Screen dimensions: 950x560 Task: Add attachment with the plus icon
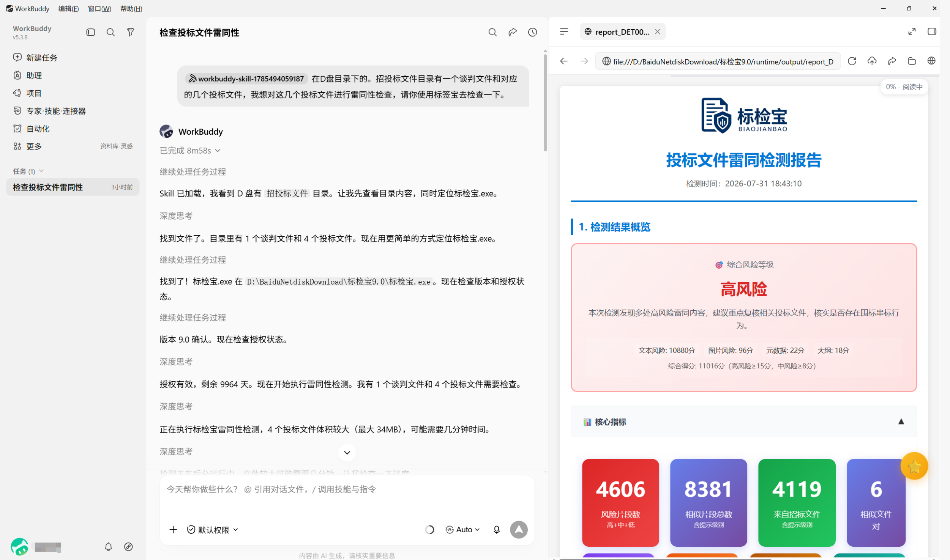(x=173, y=529)
